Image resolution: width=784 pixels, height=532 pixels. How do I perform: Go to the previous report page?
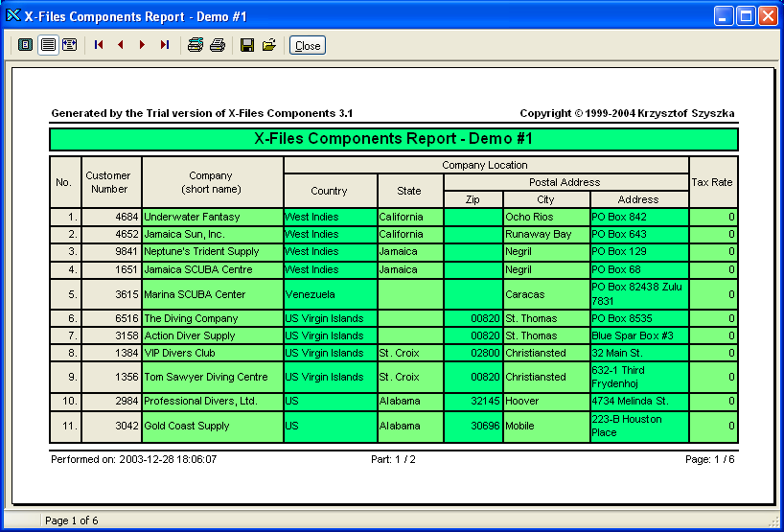tap(121, 45)
